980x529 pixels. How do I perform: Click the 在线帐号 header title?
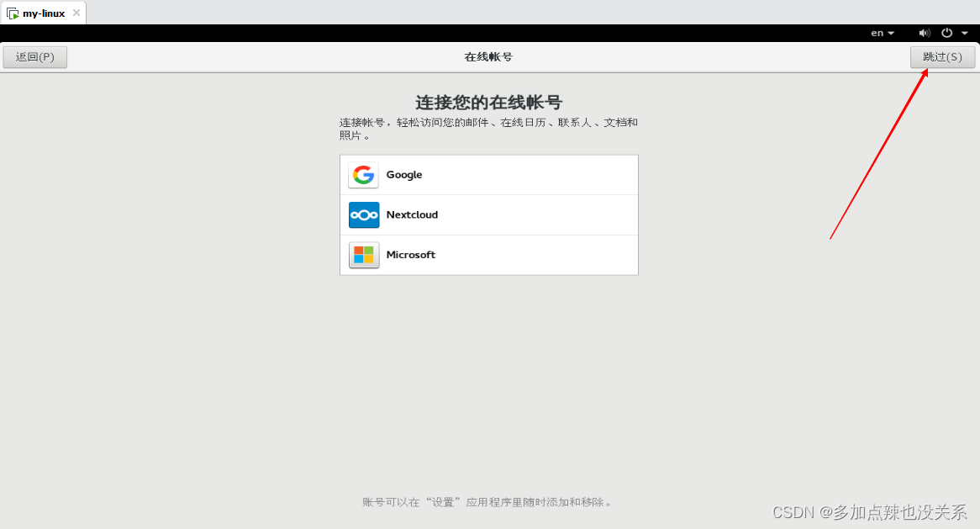point(489,57)
